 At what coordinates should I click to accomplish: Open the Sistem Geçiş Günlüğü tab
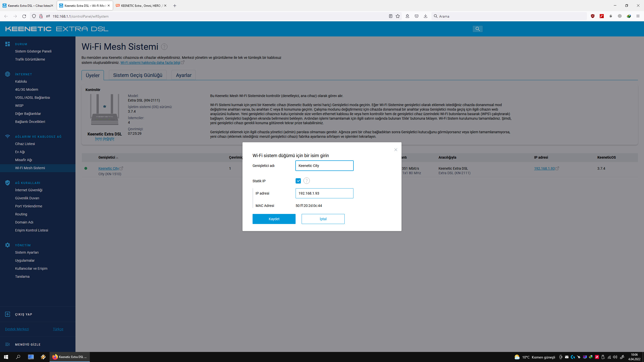coord(138,75)
